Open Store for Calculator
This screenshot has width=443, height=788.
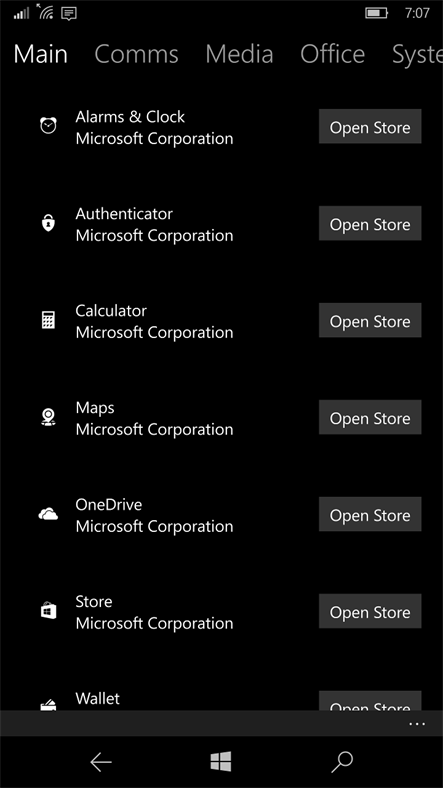tap(370, 321)
